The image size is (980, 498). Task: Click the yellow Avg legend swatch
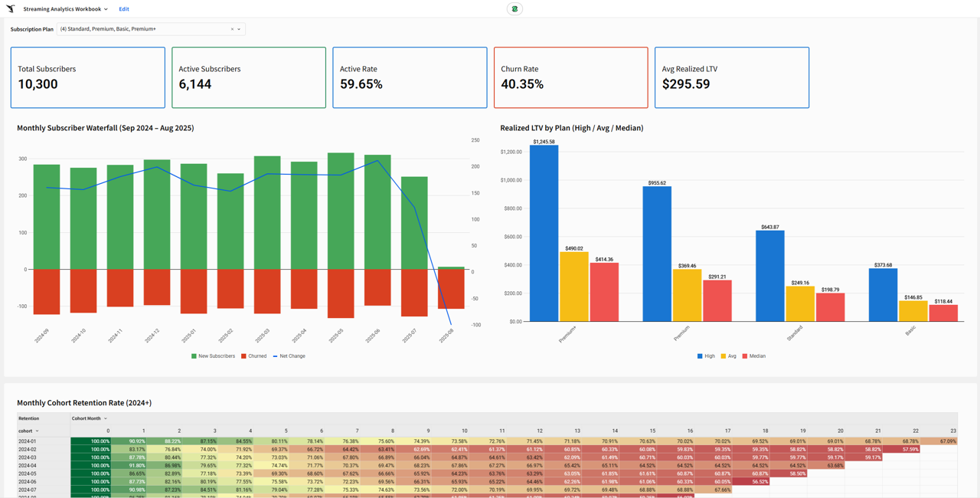click(x=724, y=356)
